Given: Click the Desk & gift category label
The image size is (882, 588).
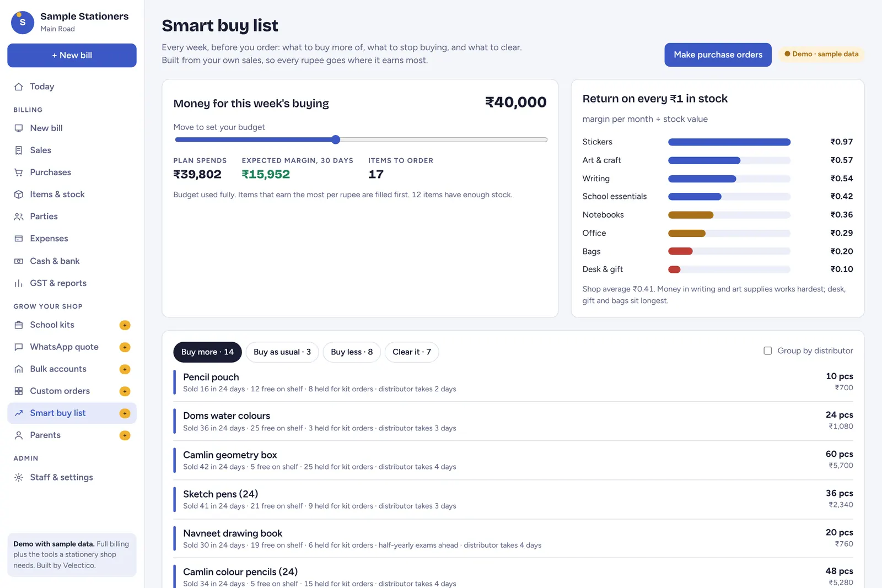Looking at the screenshot, I should pyautogui.click(x=603, y=269).
